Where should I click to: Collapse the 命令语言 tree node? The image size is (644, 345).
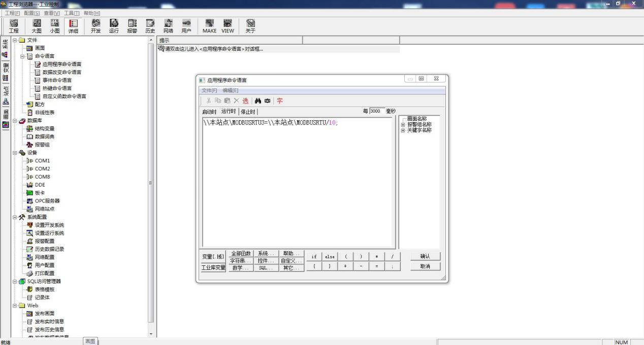tap(23, 56)
